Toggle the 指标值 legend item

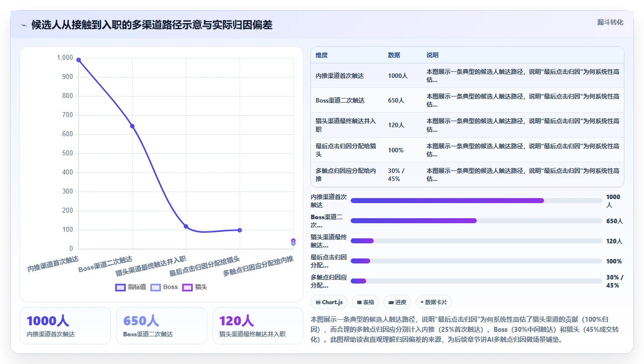coord(131,287)
